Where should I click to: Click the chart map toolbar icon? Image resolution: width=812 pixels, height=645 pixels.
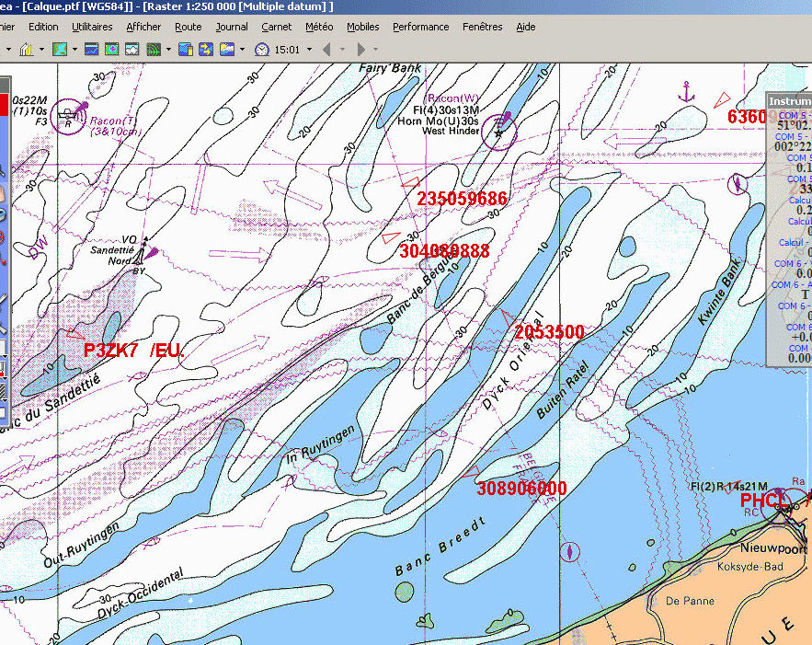click(60, 49)
